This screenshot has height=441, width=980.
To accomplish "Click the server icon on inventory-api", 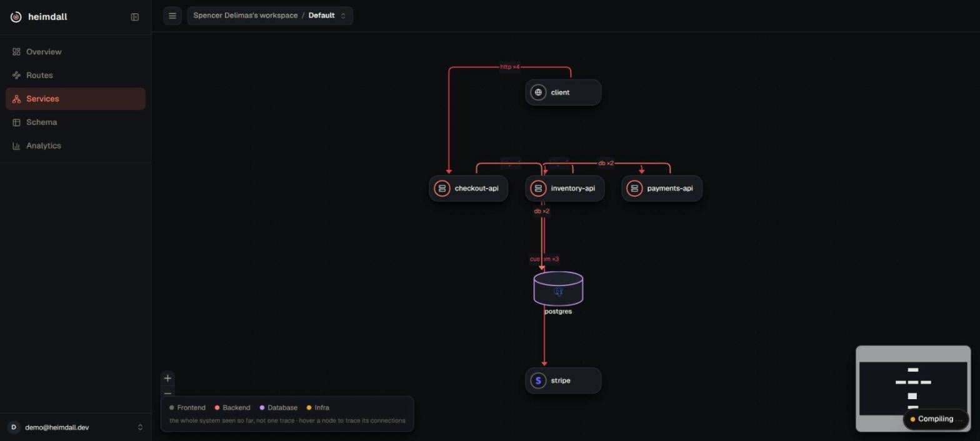I will (538, 189).
